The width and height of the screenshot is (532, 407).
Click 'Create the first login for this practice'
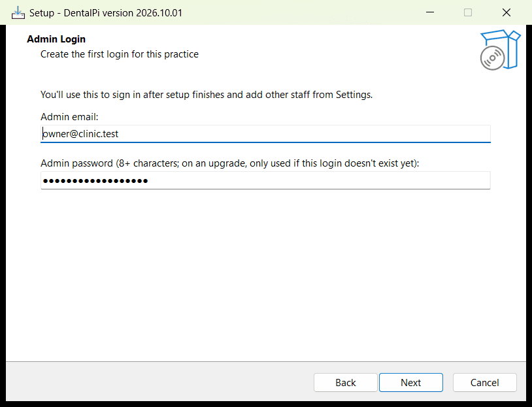click(120, 54)
